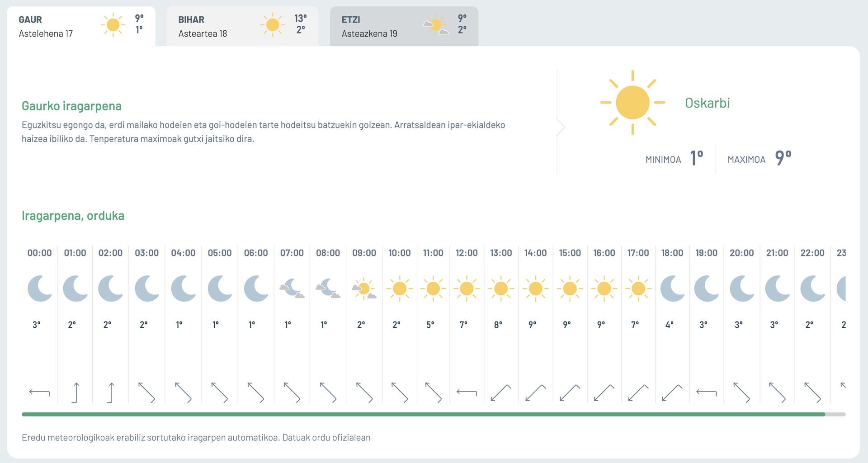
Task: Click the 5° temperature at 11:00
Action: point(430,325)
